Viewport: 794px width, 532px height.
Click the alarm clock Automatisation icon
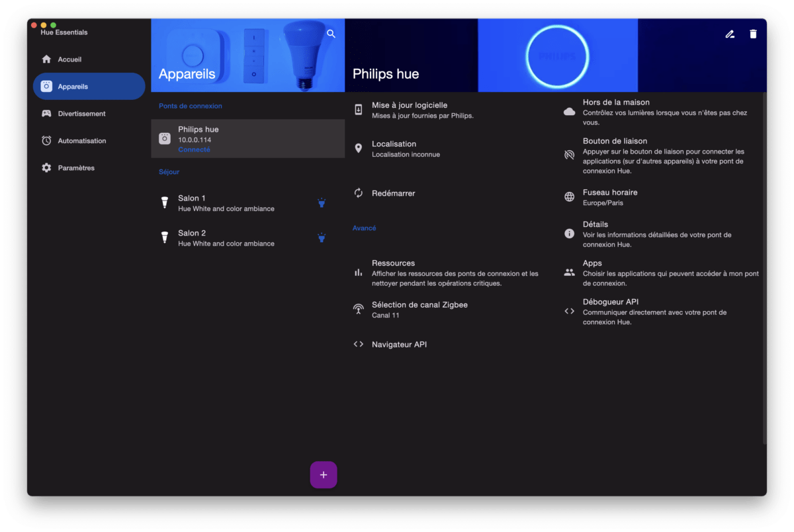click(46, 141)
